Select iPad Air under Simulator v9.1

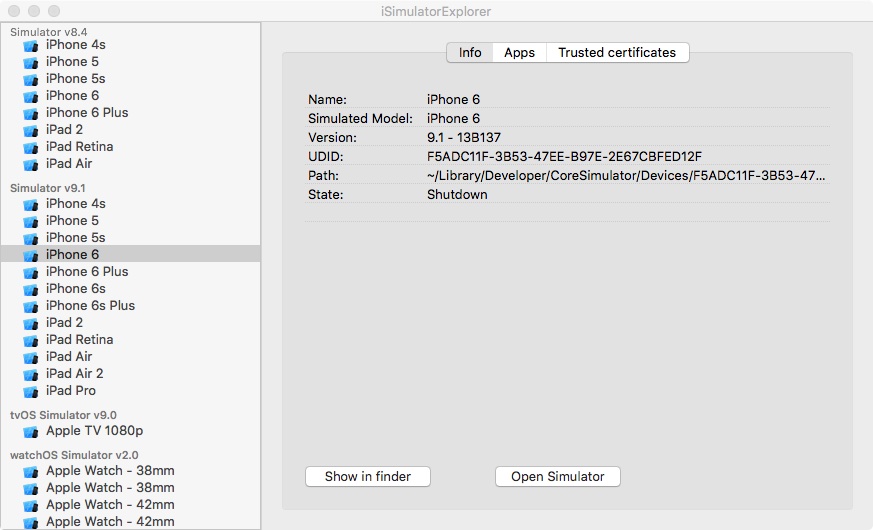[69, 356]
